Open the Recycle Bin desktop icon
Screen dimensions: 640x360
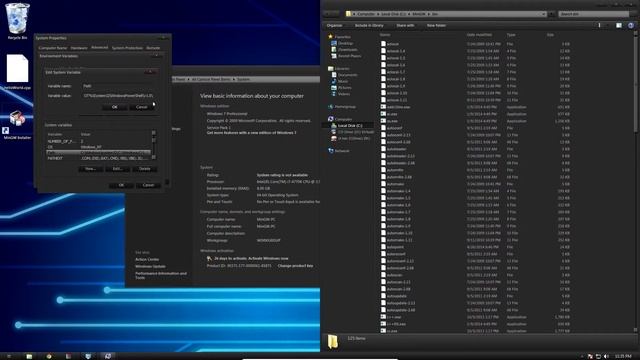pos(17,21)
